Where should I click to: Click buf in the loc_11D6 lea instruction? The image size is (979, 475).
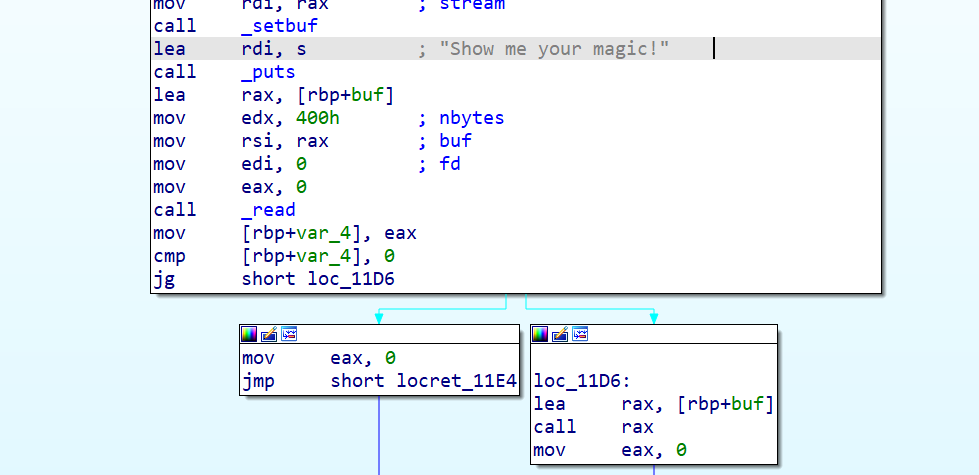pyautogui.click(x=748, y=404)
